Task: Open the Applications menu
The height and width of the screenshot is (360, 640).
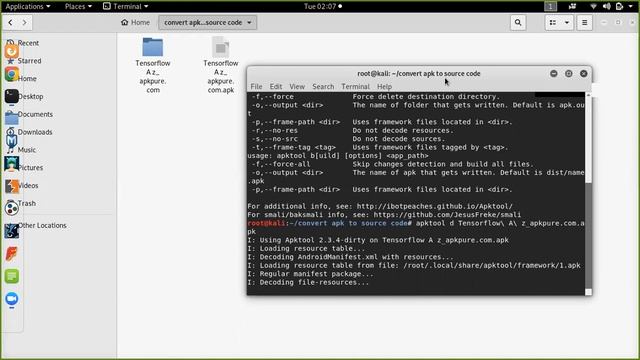Action: tap(28, 6)
